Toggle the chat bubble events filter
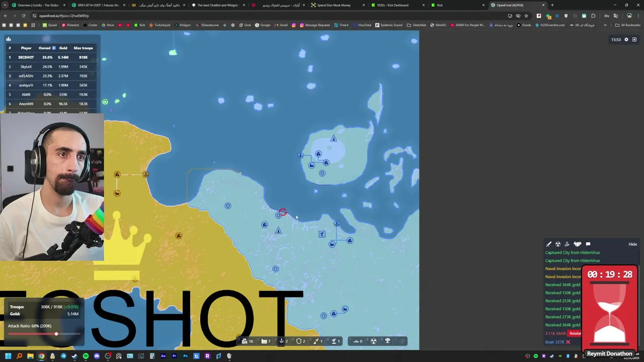644x362 pixels. tap(588, 244)
